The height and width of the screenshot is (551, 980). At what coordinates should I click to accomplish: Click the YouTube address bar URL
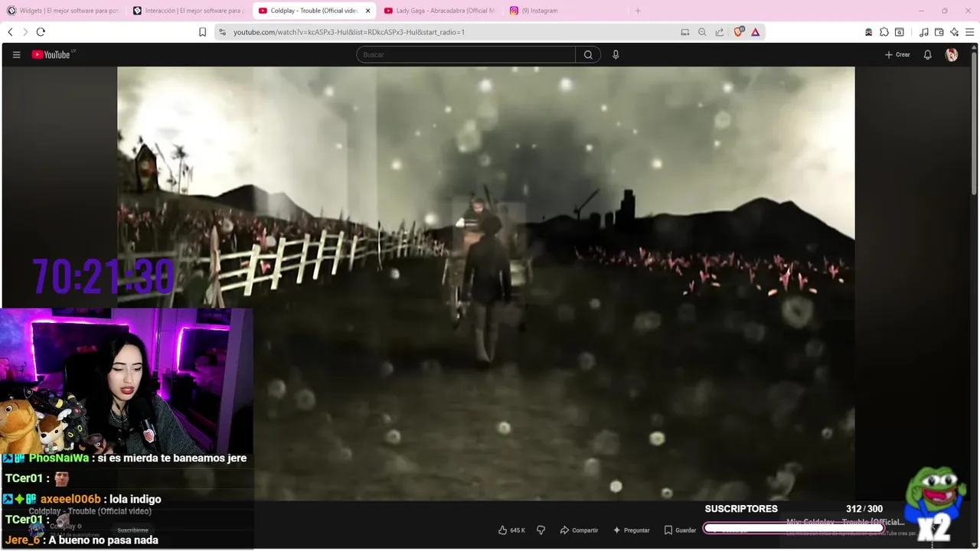pos(348,32)
